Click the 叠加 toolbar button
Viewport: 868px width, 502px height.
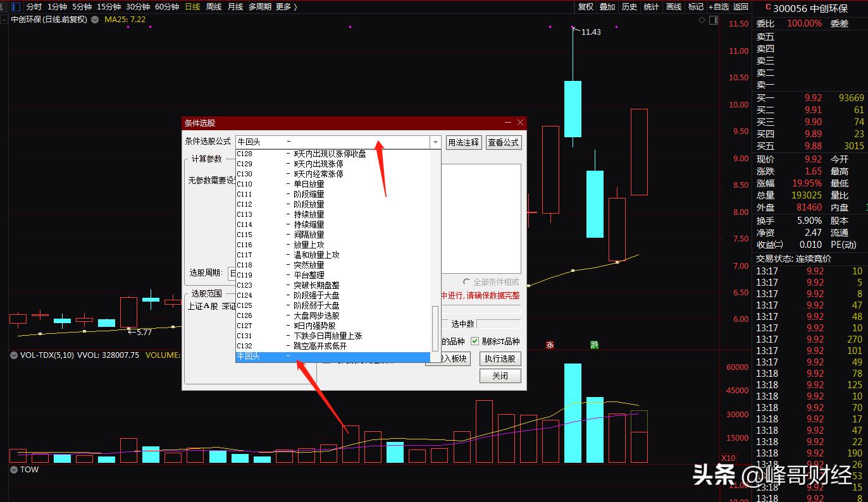pos(607,7)
